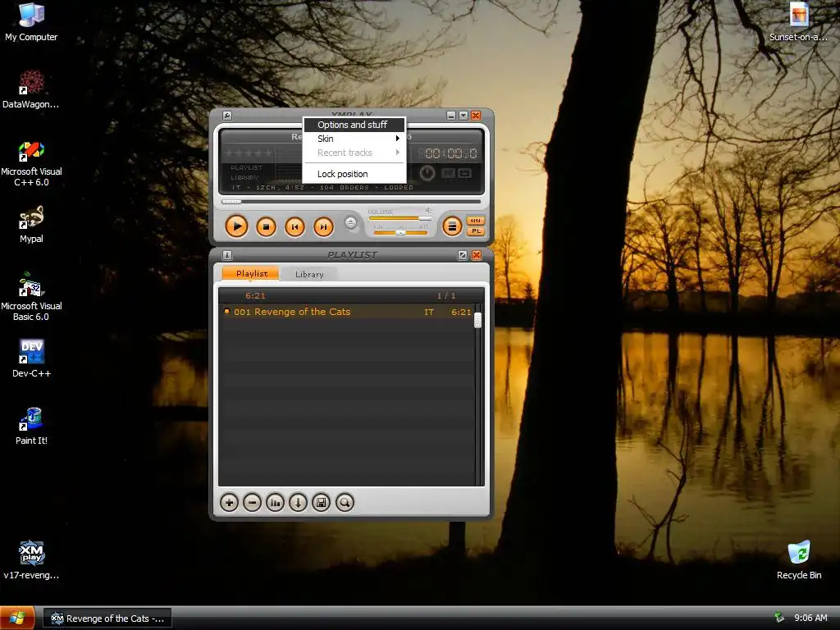Click the track seek position bar

(x=351, y=202)
